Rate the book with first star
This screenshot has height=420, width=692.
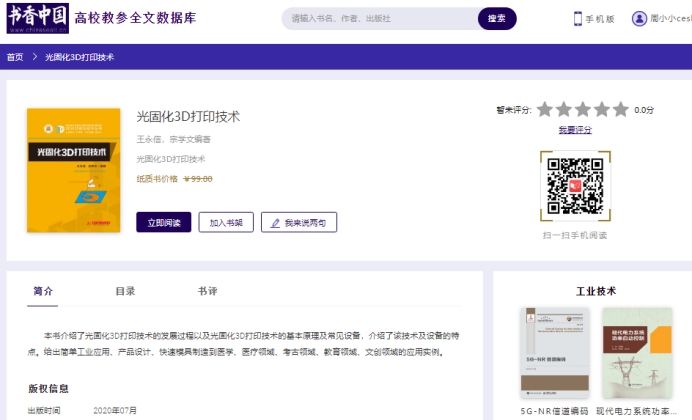pyautogui.click(x=545, y=110)
